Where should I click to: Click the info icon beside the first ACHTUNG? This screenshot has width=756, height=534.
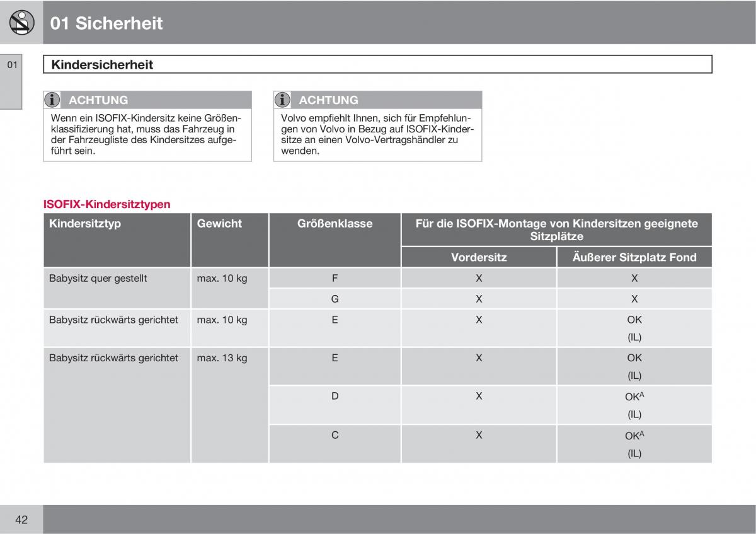52,100
